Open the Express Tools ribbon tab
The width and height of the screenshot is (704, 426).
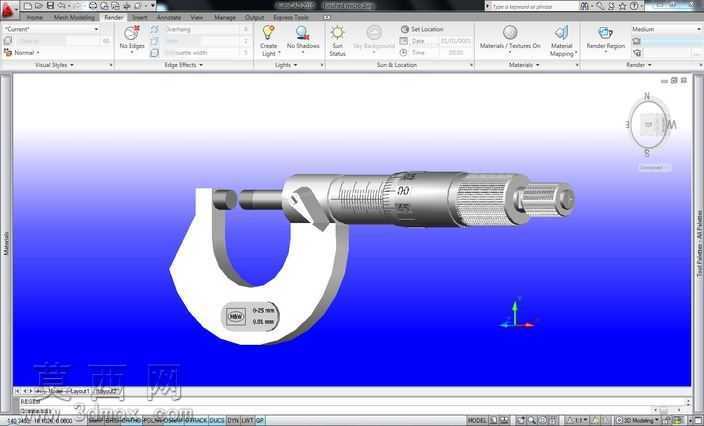(x=290, y=18)
